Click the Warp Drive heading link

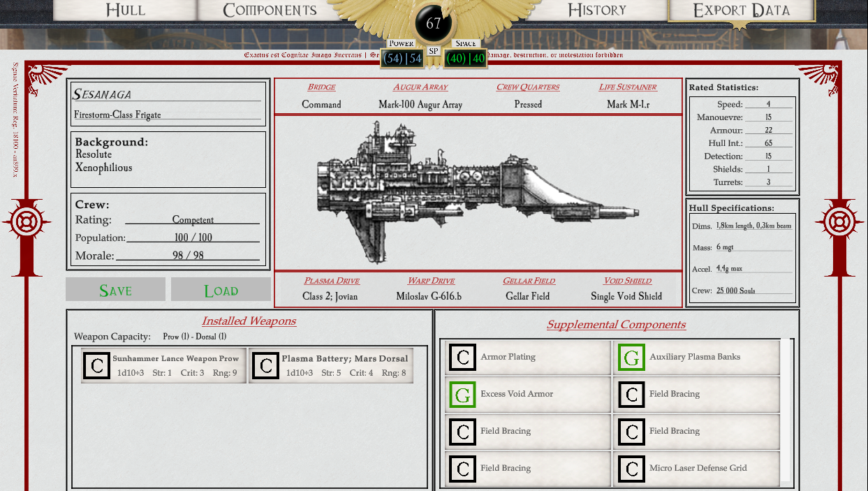click(431, 281)
